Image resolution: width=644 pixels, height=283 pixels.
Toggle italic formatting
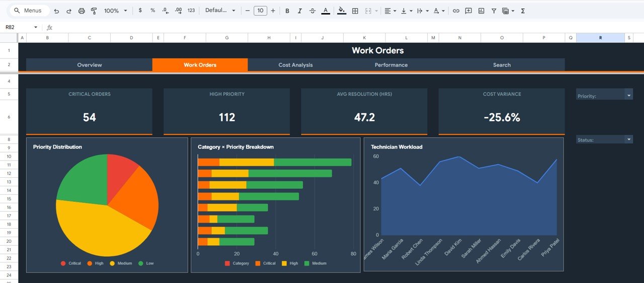[300, 11]
